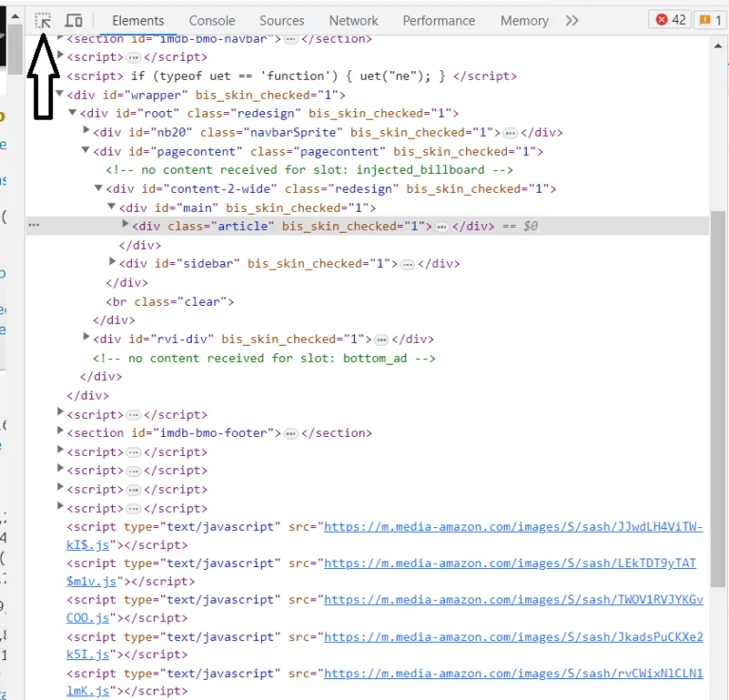Switch to the Console tab
Image resolution: width=729 pixels, height=700 pixels.
(212, 21)
